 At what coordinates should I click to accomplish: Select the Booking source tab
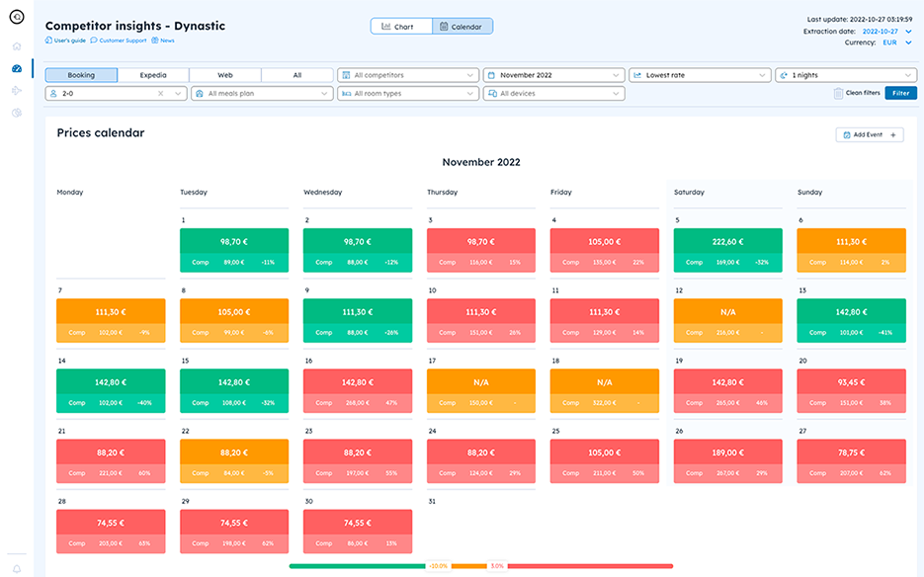point(81,75)
